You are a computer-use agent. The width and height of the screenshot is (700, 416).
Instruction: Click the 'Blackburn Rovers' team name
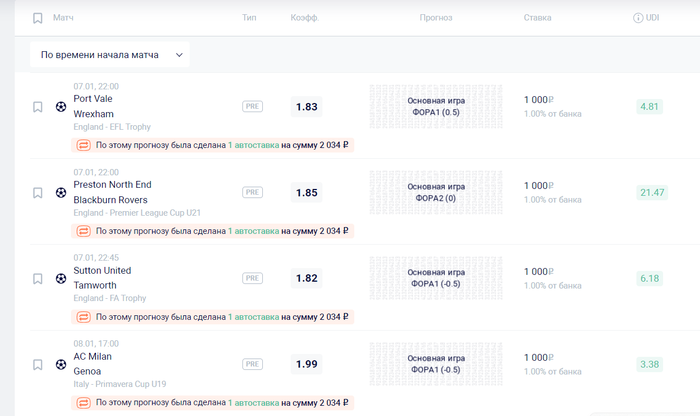click(x=110, y=200)
